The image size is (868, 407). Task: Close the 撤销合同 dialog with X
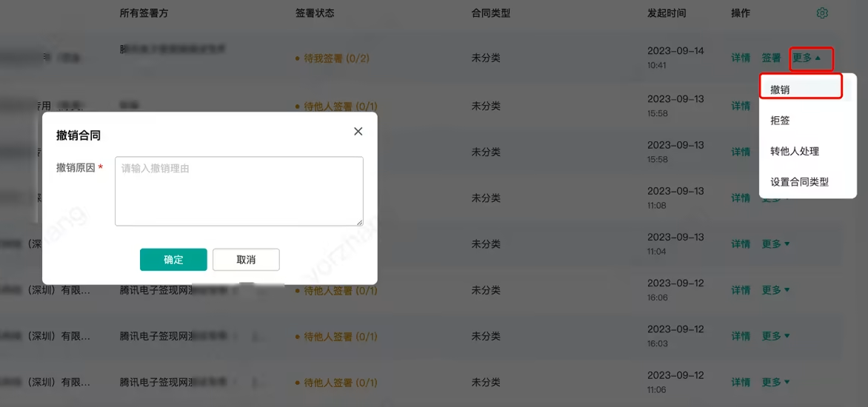[x=358, y=132]
